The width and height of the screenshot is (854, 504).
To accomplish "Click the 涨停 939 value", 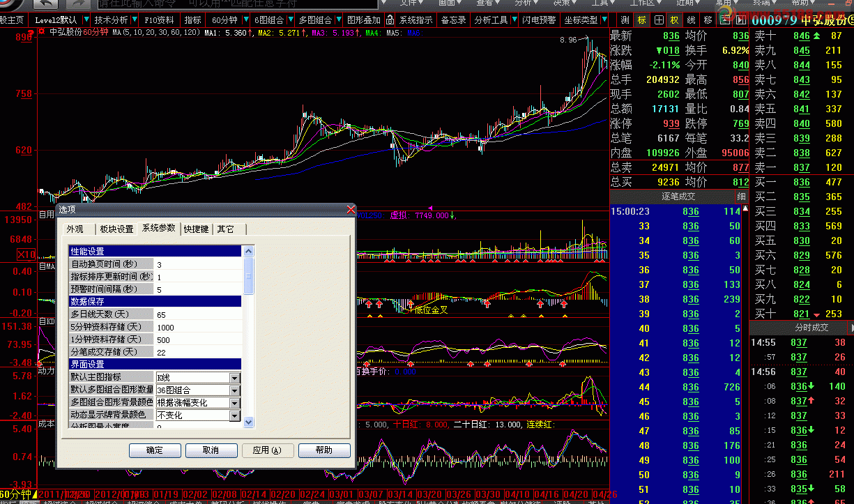I will (671, 123).
